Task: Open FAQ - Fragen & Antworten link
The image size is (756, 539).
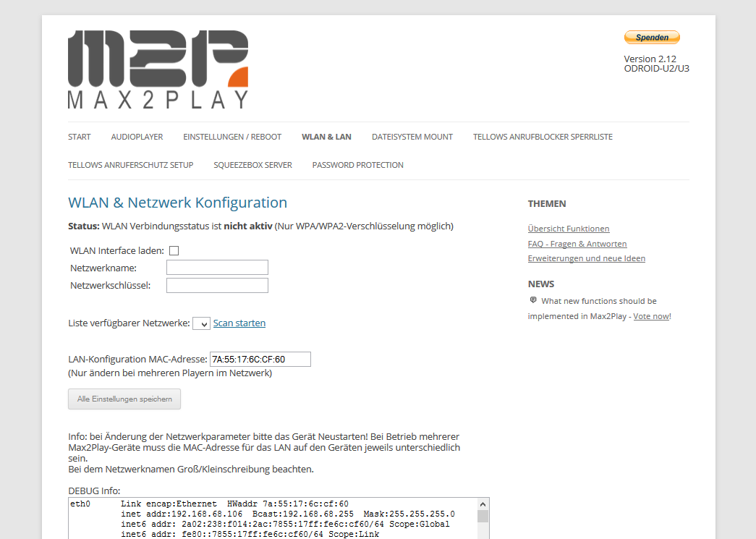Action: [577, 244]
